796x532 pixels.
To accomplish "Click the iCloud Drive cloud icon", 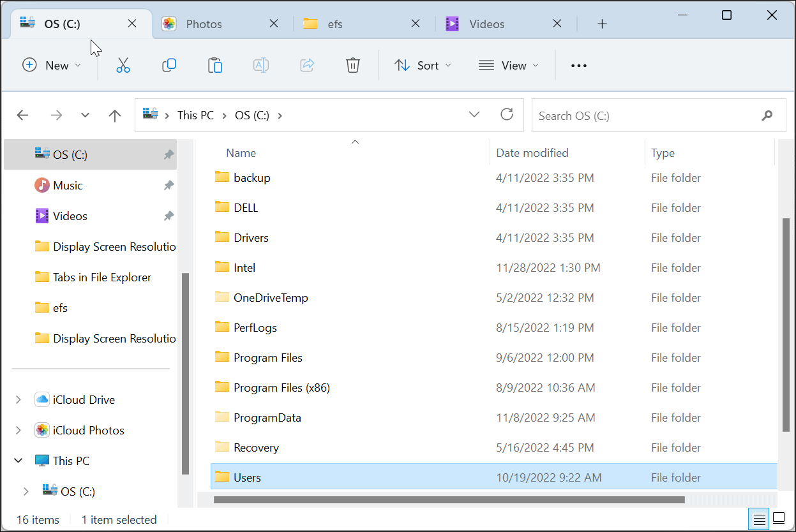I will (x=42, y=399).
